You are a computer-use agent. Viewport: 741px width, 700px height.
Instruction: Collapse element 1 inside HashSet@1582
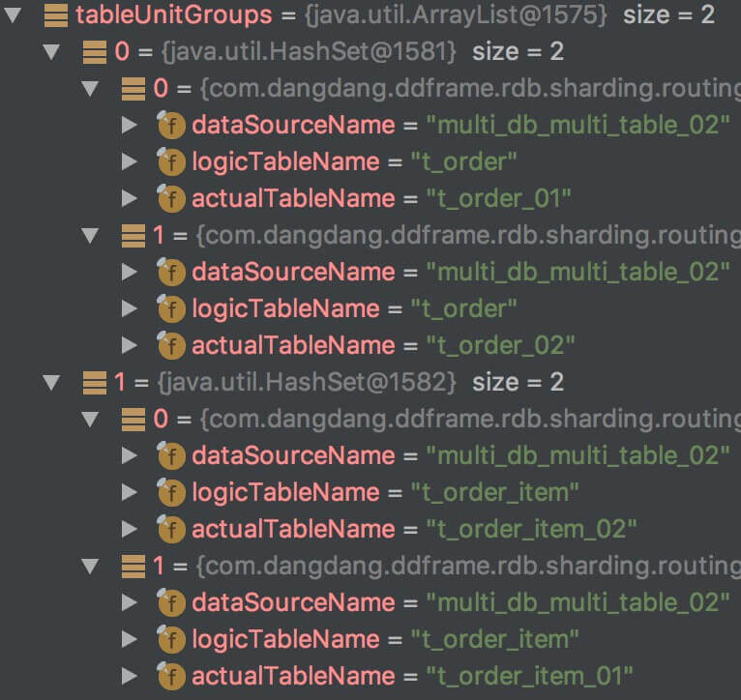(x=91, y=566)
